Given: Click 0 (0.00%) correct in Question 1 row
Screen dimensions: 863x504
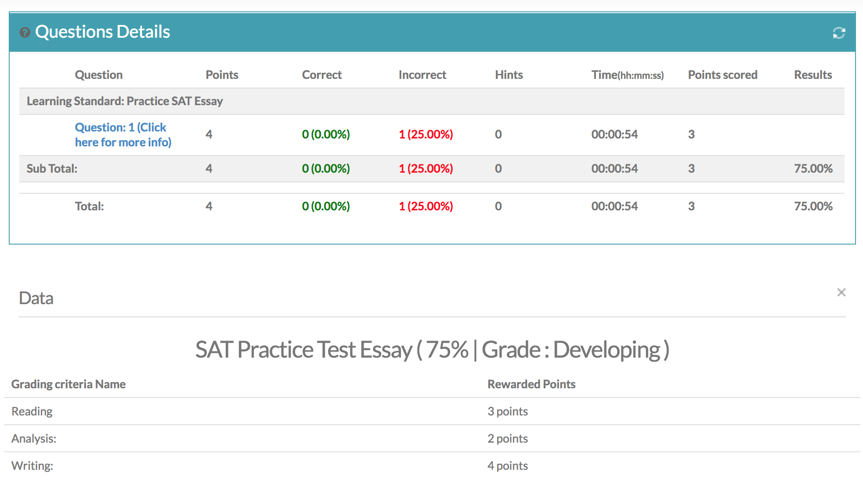Looking at the screenshot, I should pyautogui.click(x=326, y=135).
